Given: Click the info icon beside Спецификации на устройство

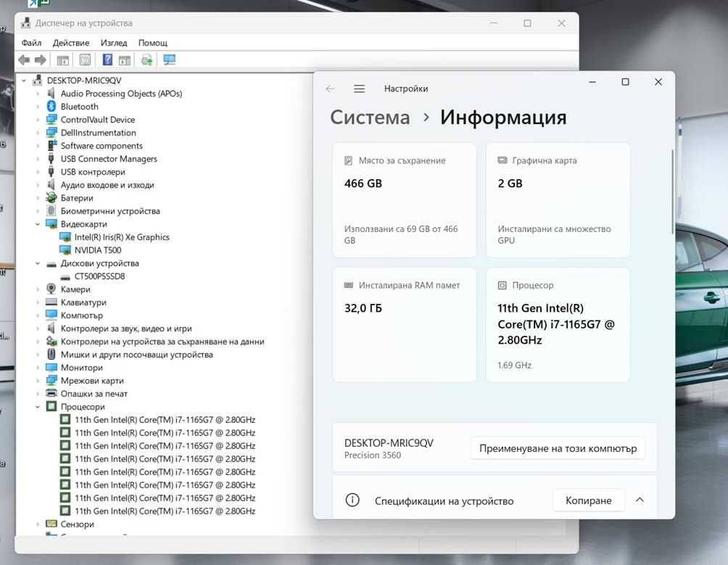Looking at the screenshot, I should (352, 500).
